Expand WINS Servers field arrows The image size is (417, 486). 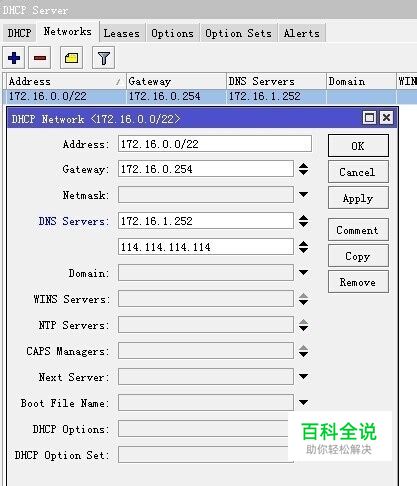pos(303,299)
